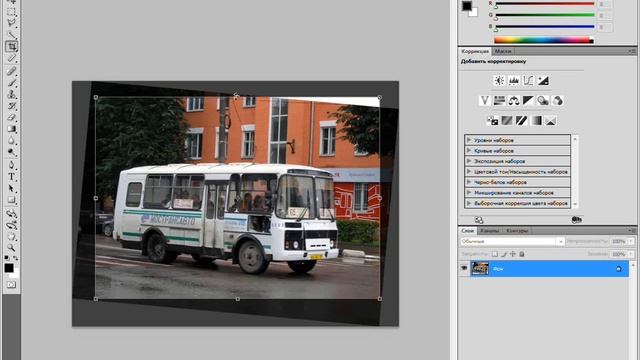Screen dimensions: 640x360
Task: Expand the Экспозиция наборов presets
Action: pyautogui.click(x=469, y=161)
